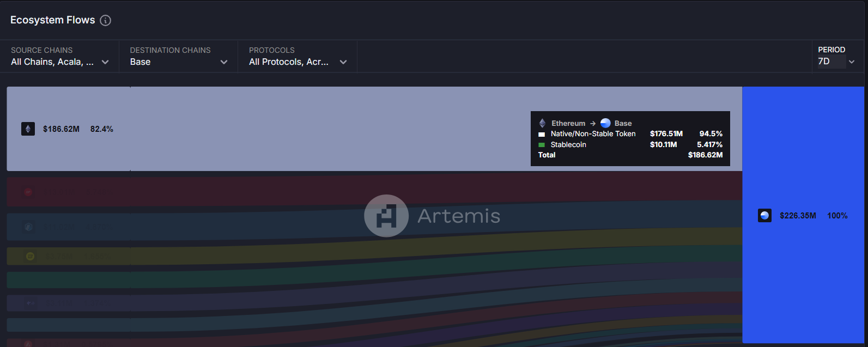The image size is (868, 347).
Task: Click the $10.11M stablecoin value
Action: click(x=664, y=144)
